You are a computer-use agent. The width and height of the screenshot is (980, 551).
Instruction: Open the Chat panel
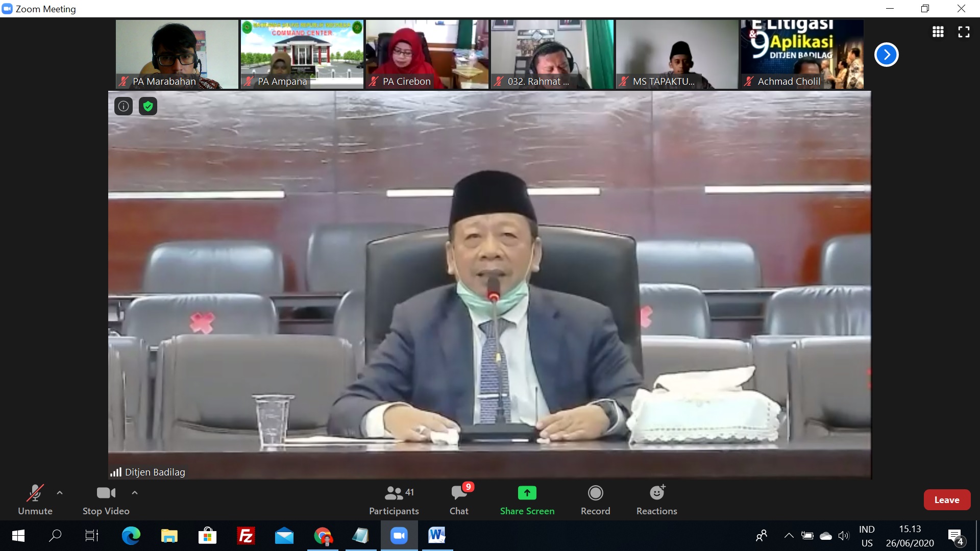coord(459,499)
